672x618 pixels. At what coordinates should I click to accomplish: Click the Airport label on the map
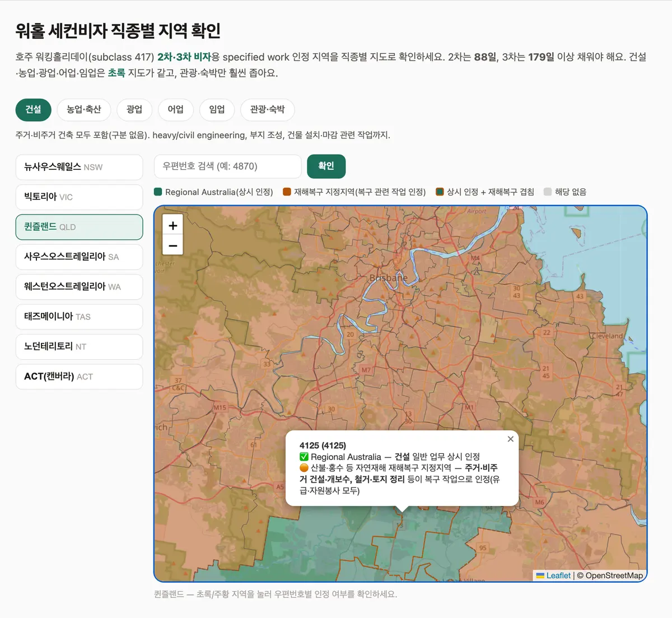pos(477,211)
